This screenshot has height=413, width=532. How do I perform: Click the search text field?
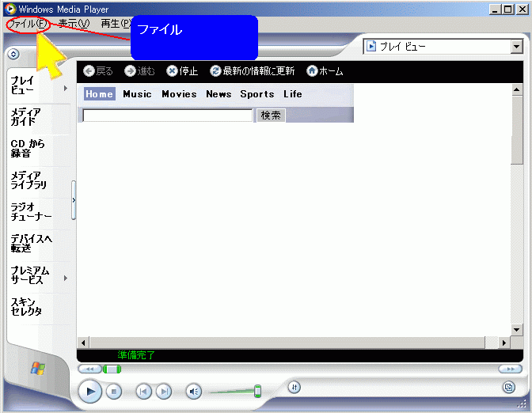(x=168, y=116)
